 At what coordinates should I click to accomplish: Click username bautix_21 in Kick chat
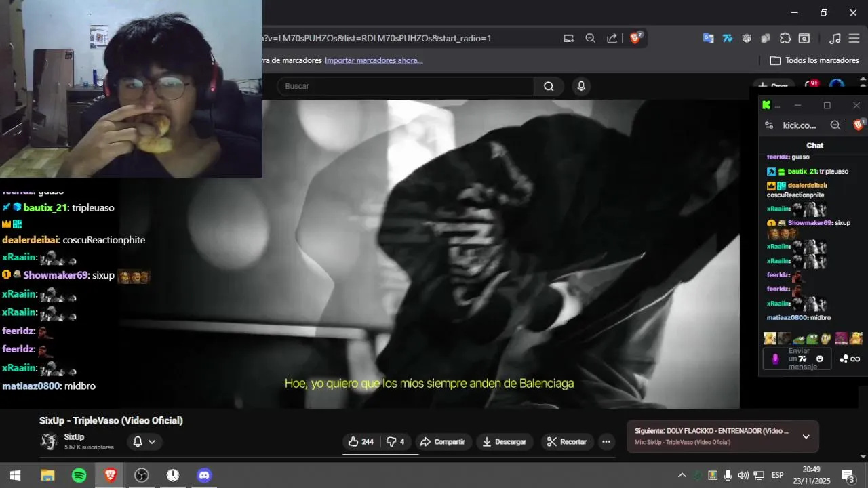[802, 171]
